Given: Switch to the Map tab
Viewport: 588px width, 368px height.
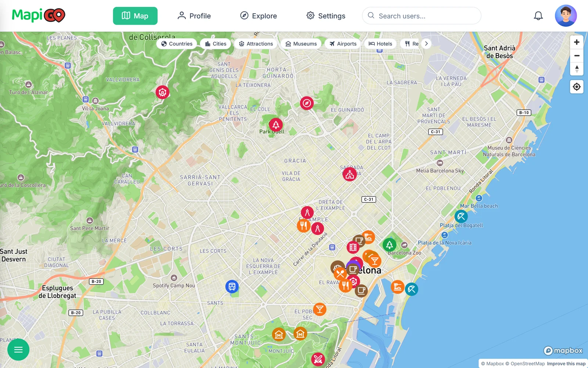Looking at the screenshot, I should point(135,16).
